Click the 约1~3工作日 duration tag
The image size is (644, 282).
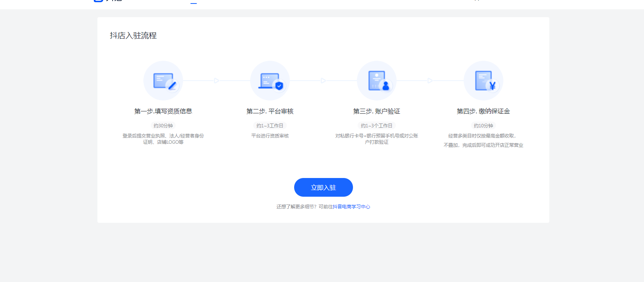coord(270,126)
